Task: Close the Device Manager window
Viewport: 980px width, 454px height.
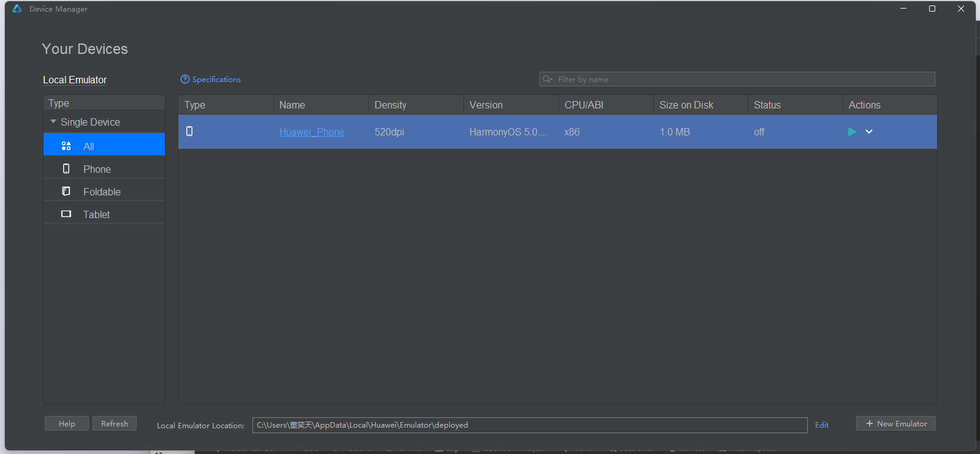Action: tap(961, 9)
